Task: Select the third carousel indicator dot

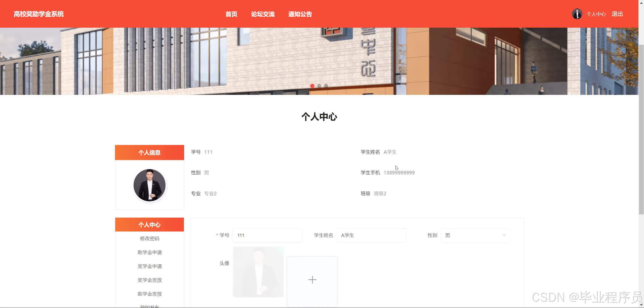Action: pyautogui.click(x=326, y=86)
